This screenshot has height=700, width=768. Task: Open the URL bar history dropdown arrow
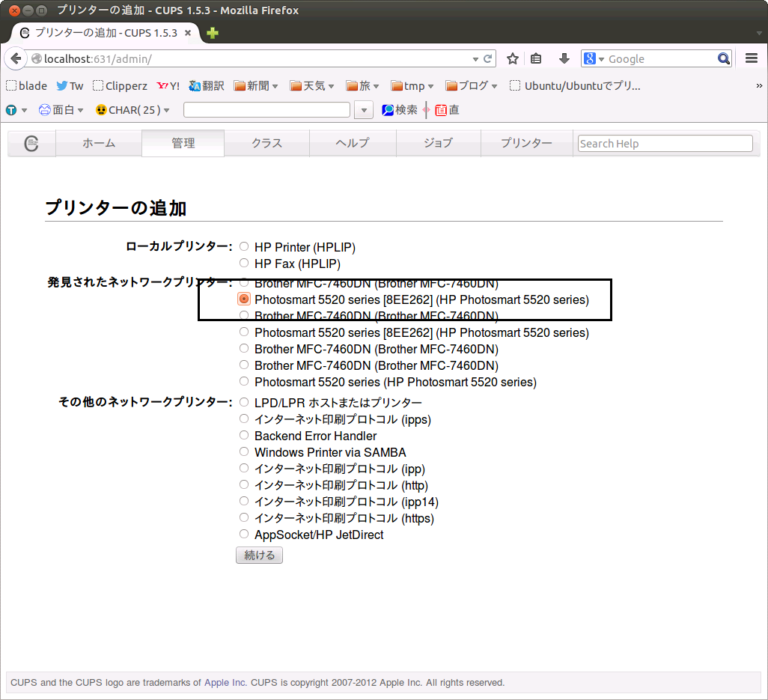coord(475,59)
